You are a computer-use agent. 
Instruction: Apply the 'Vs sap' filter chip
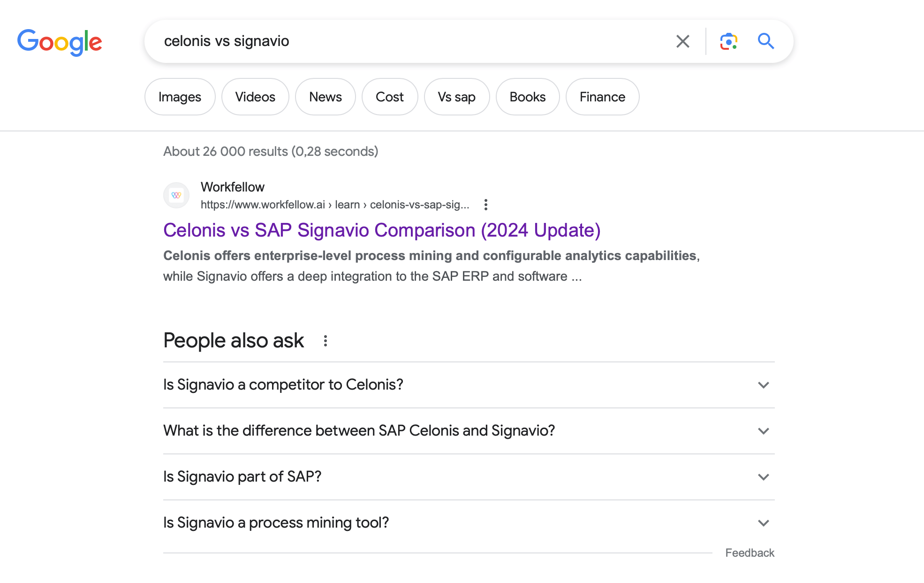[456, 97]
